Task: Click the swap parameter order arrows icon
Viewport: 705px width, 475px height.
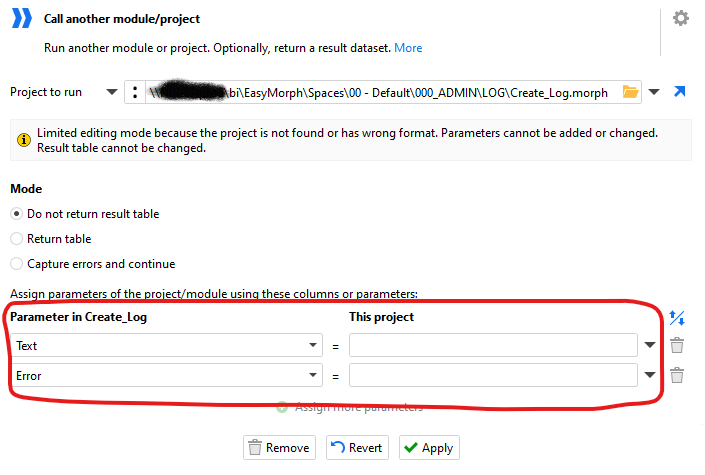Action: coord(677,318)
